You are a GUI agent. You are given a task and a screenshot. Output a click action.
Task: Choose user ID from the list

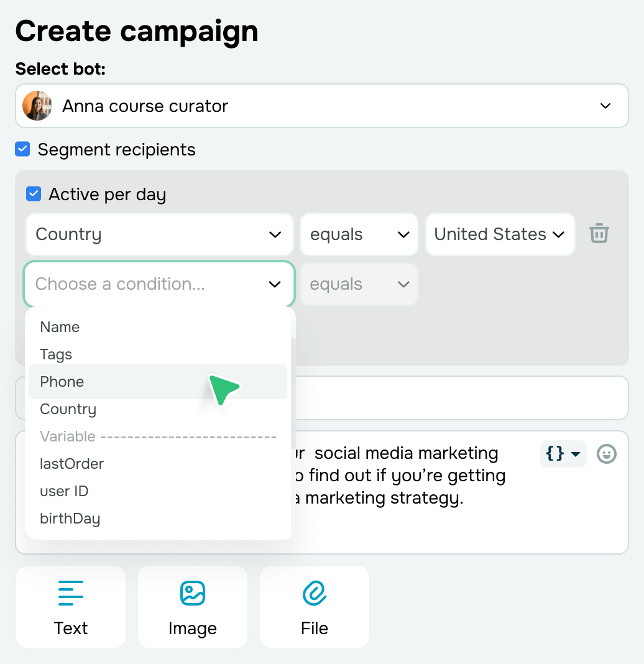[x=64, y=491]
